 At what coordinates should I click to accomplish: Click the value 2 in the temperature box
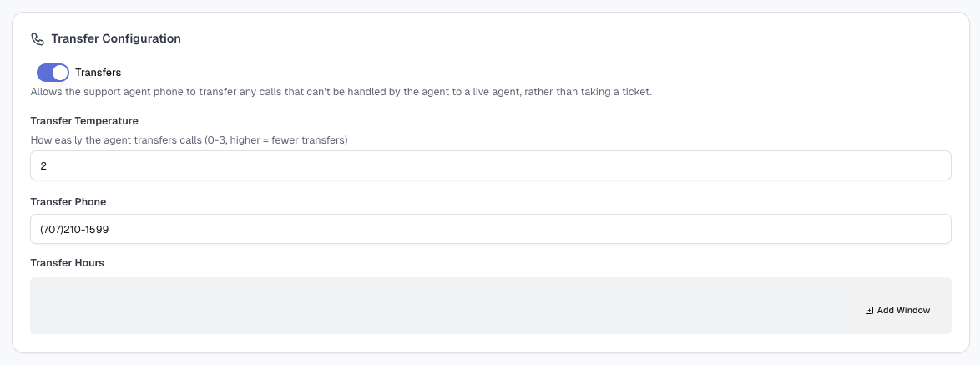43,166
